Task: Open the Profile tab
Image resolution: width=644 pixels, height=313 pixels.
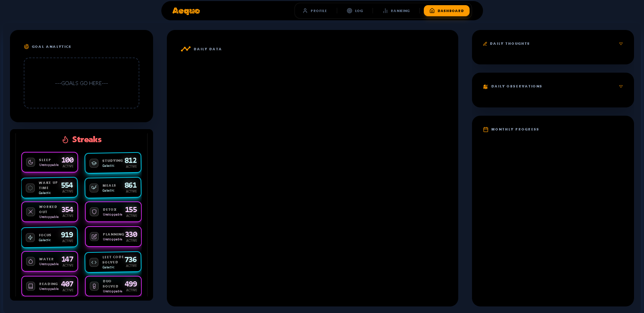Action: 315,11
